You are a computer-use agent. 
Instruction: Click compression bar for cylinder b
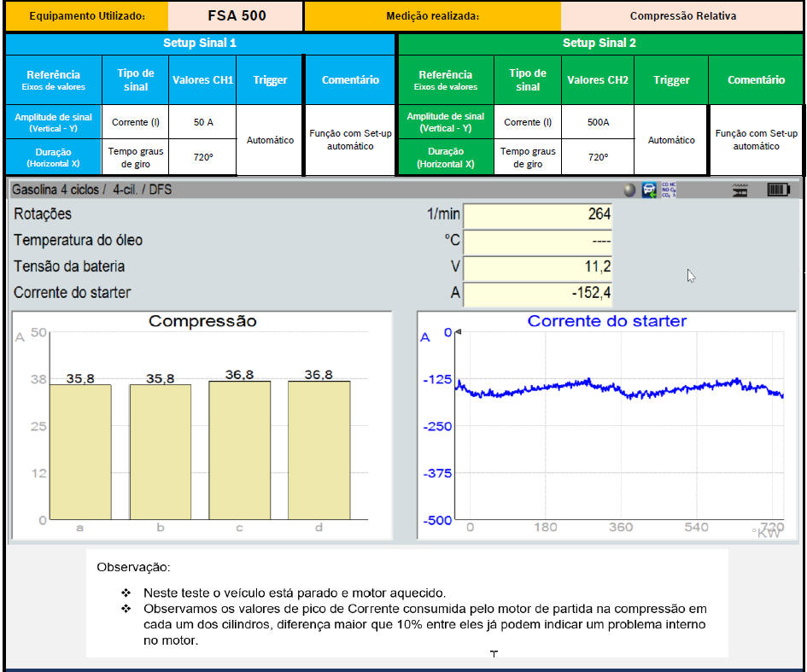(x=160, y=451)
